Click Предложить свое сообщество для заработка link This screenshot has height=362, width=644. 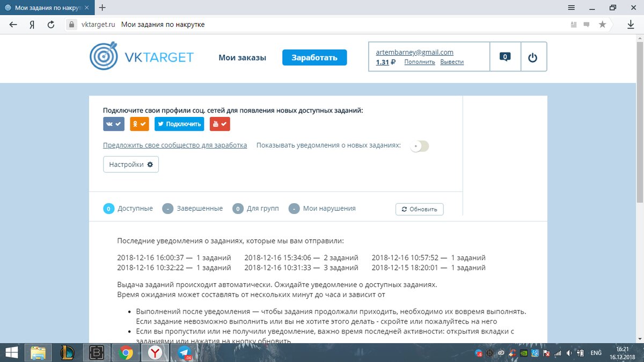pos(175,145)
